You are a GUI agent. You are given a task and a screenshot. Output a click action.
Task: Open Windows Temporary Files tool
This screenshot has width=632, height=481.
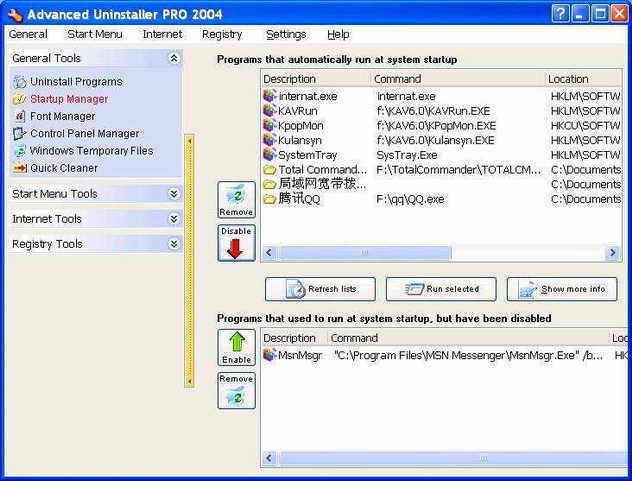91,150
